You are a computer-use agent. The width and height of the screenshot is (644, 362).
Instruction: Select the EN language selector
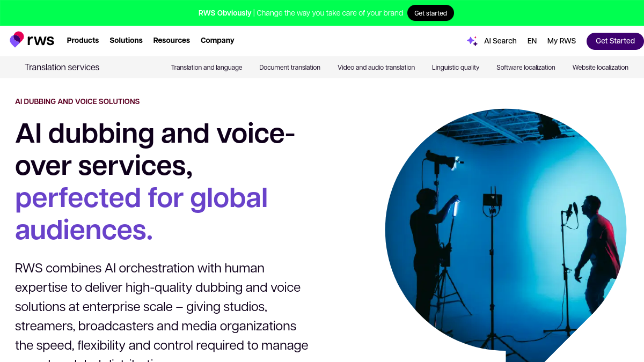[532, 41]
